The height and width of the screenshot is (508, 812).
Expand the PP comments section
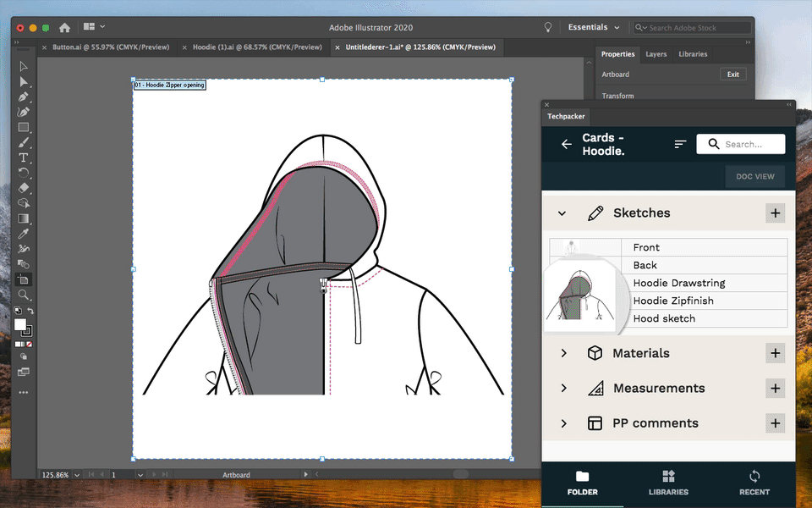click(563, 423)
